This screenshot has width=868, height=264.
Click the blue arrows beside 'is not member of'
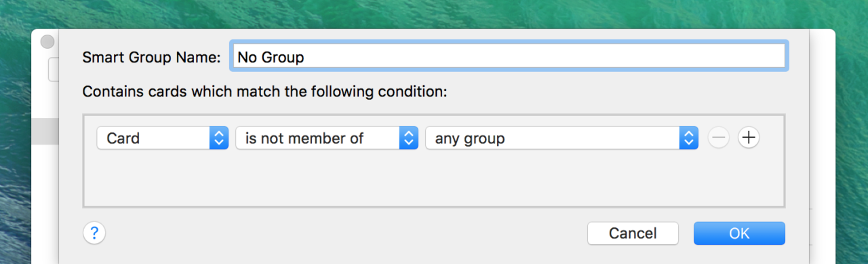(408, 138)
